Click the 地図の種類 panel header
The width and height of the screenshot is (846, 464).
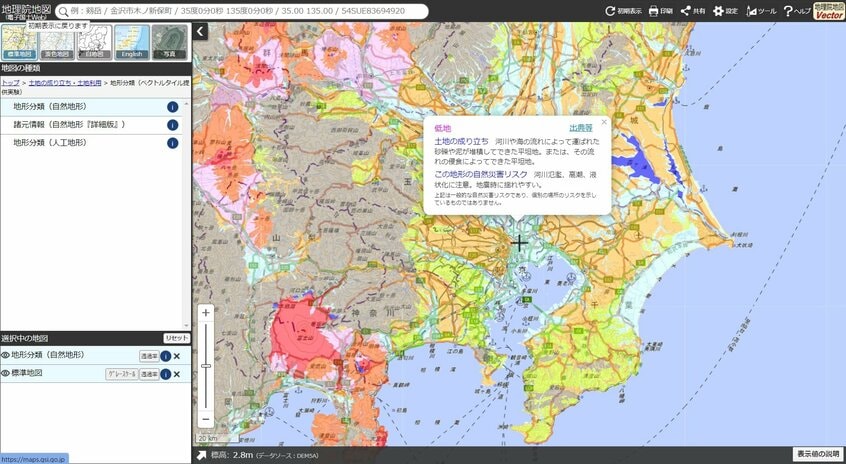tap(95, 69)
